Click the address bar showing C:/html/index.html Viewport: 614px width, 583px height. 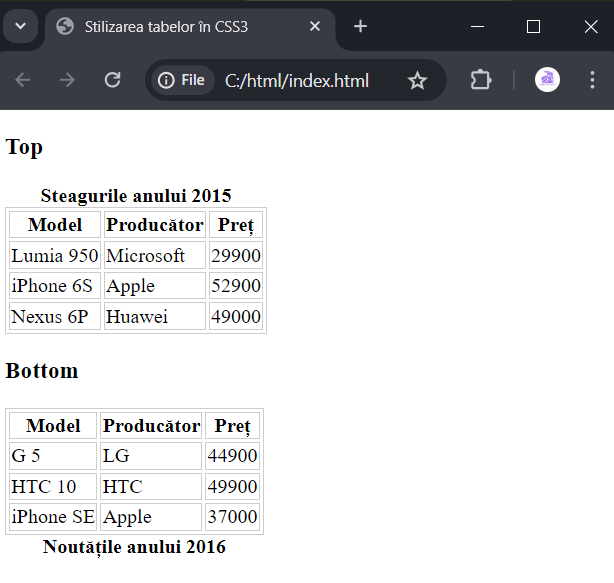[x=297, y=81]
